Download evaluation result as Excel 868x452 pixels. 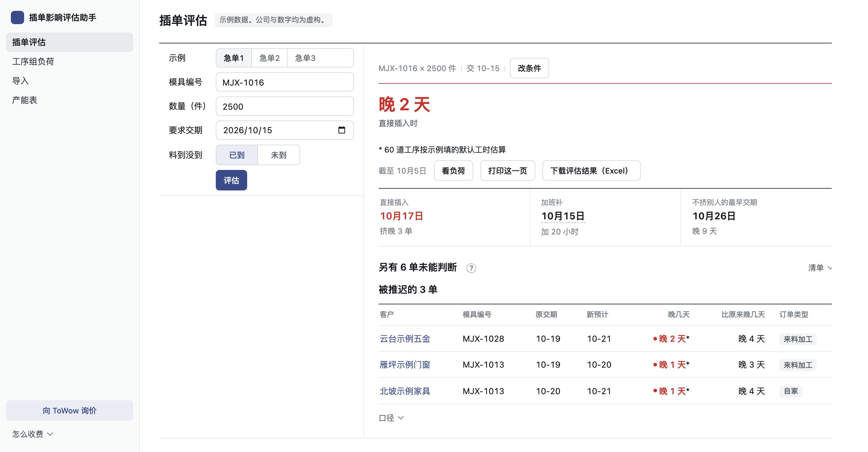[591, 171]
